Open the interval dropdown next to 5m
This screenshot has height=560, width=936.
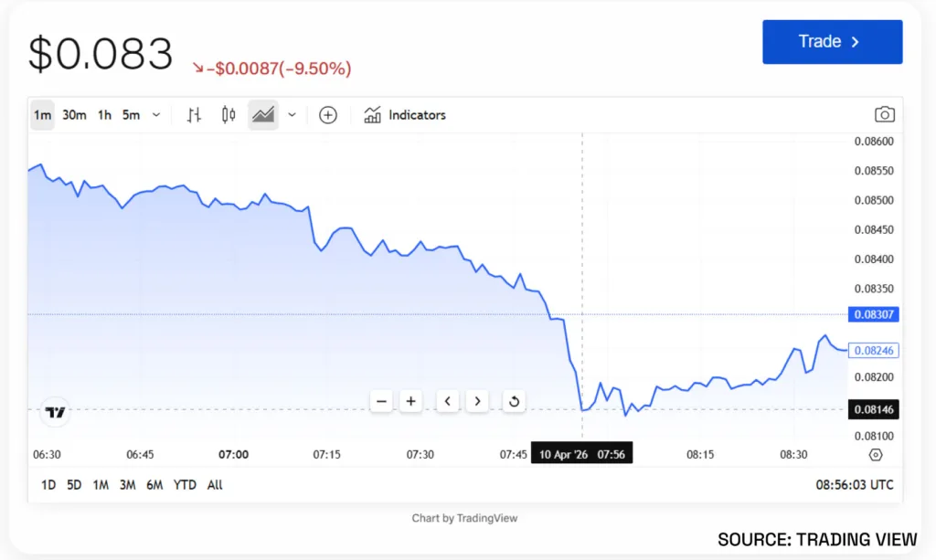pyautogui.click(x=155, y=114)
